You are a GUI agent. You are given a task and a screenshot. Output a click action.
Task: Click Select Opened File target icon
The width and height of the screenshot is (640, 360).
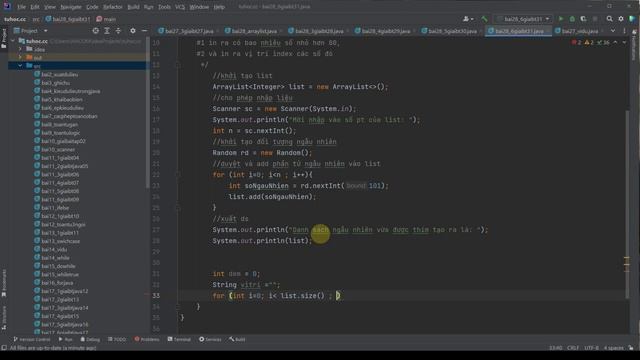(96, 31)
